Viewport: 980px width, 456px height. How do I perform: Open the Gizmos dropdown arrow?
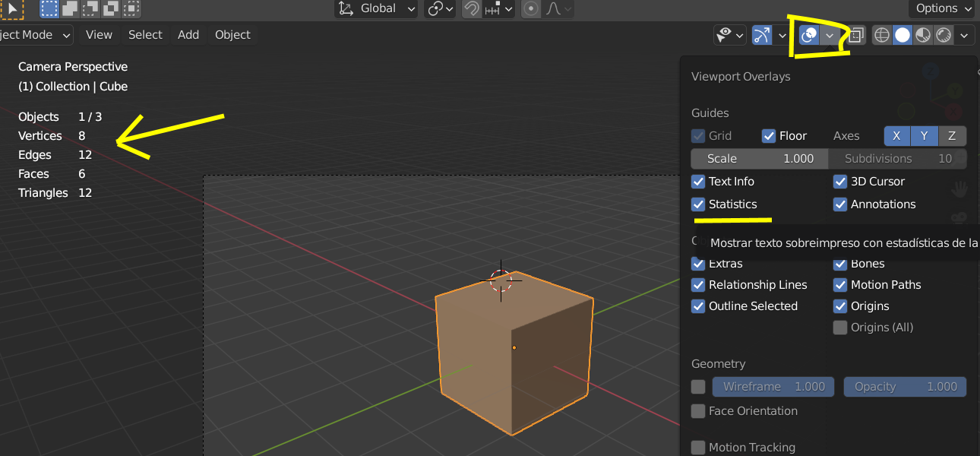click(782, 35)
